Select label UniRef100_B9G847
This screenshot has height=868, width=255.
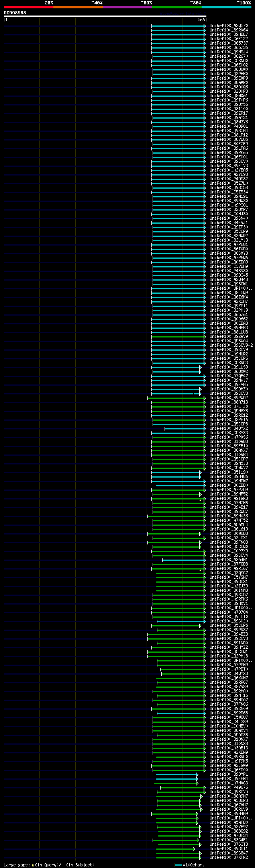[229, 853]
